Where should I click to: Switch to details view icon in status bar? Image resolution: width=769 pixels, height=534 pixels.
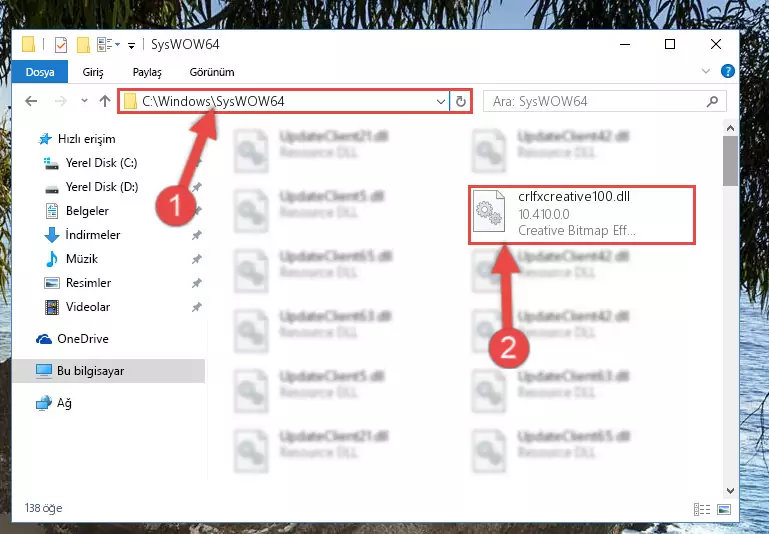(702, 509)
